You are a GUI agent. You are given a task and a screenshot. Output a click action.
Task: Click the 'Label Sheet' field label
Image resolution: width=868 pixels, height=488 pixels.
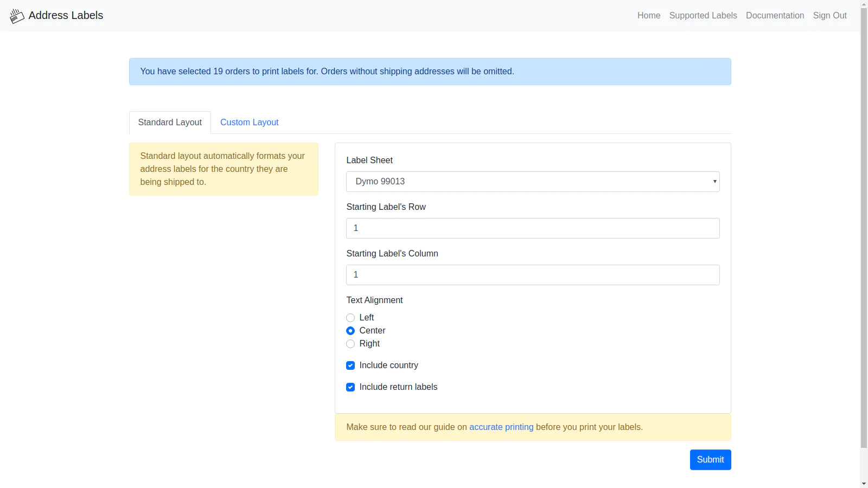369,160
